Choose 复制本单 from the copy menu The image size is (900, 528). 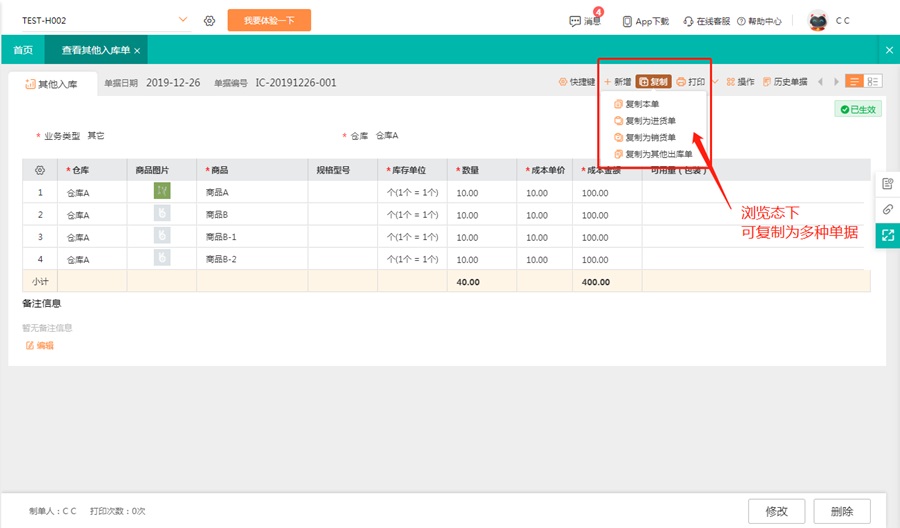point(637,104)
